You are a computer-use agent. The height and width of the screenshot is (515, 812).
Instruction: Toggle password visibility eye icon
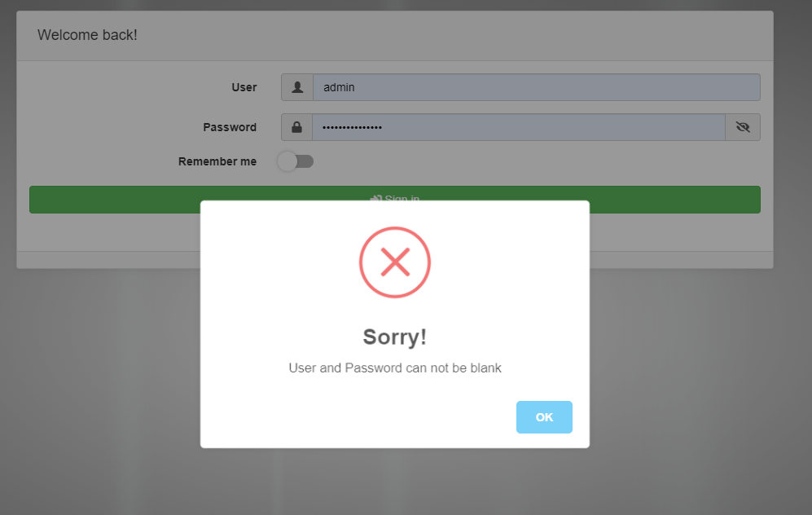[x=743, y=127]
